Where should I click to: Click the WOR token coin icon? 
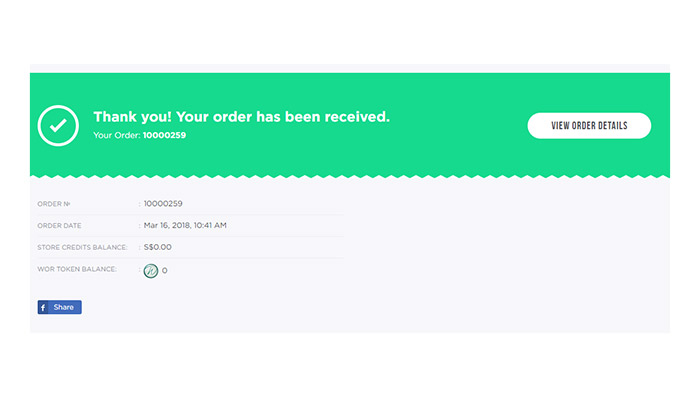[x=151, y=271]
